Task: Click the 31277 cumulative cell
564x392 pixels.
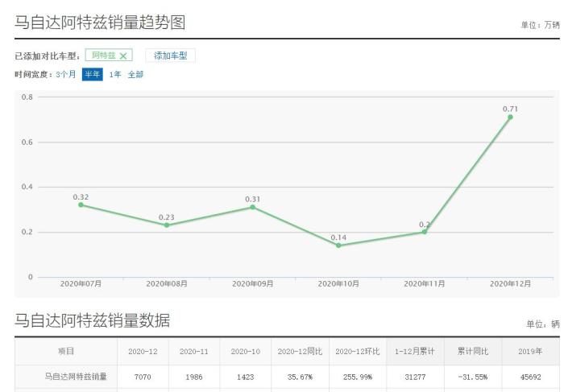Action: pos(415,377)
